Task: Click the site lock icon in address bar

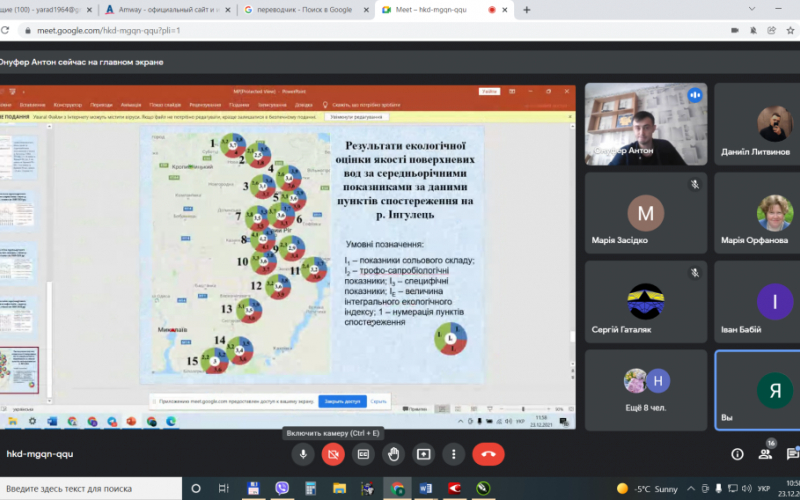Action: (x=28, y=30)
